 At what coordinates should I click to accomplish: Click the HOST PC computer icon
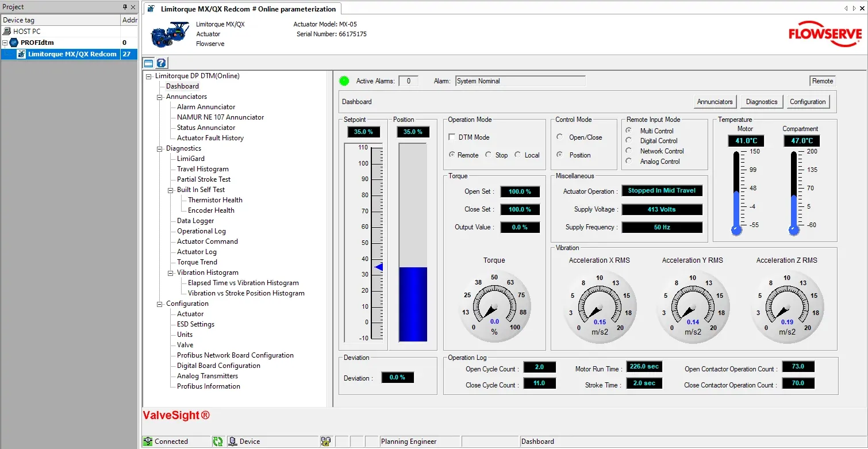(7, 32)
